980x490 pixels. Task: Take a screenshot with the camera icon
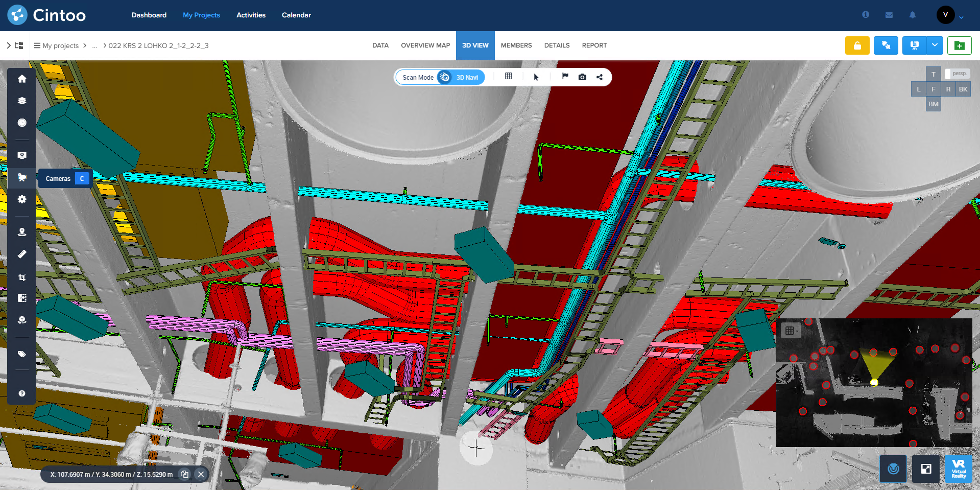tap(582, 77)
